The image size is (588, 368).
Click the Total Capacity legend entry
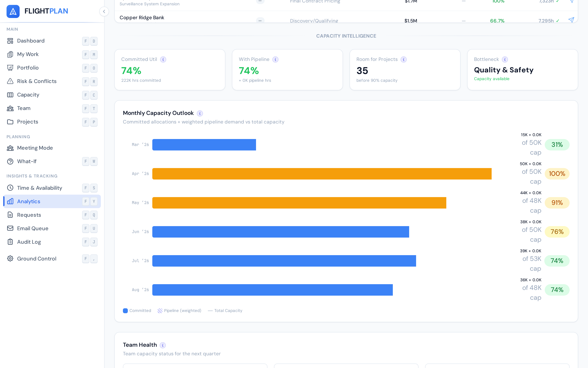point(225,311)
